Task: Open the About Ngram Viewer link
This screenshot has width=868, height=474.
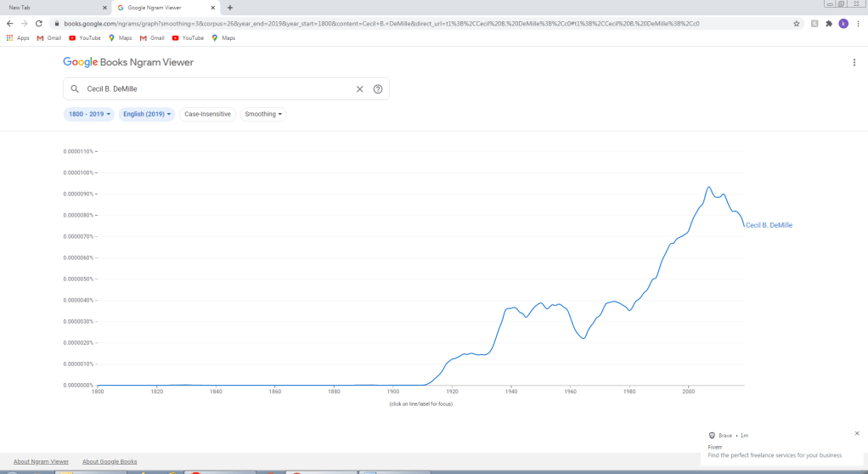Action: (x=41, y=461)
